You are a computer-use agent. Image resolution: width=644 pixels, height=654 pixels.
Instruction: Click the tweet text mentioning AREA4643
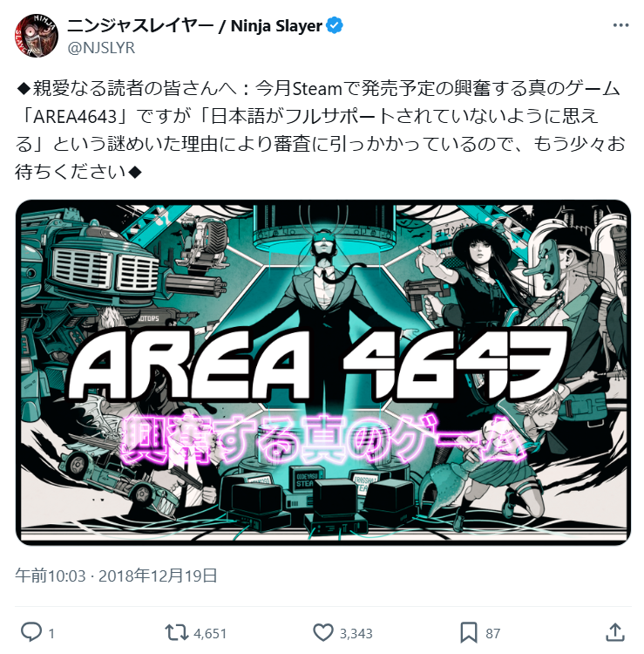click(320, 130)
